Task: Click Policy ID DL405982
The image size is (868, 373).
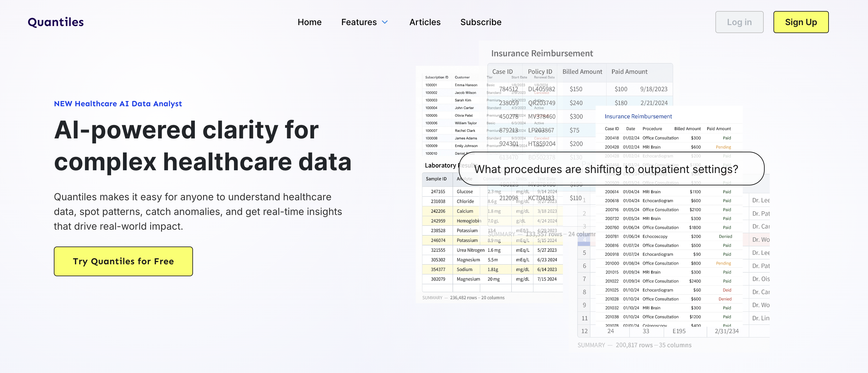Action: coord(541,89)
